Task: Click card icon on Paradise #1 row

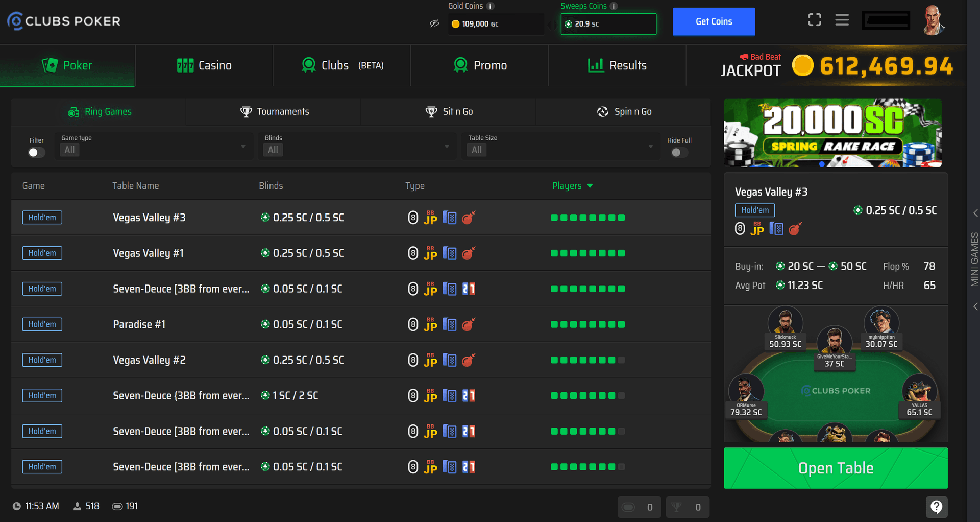Action: 450,324
